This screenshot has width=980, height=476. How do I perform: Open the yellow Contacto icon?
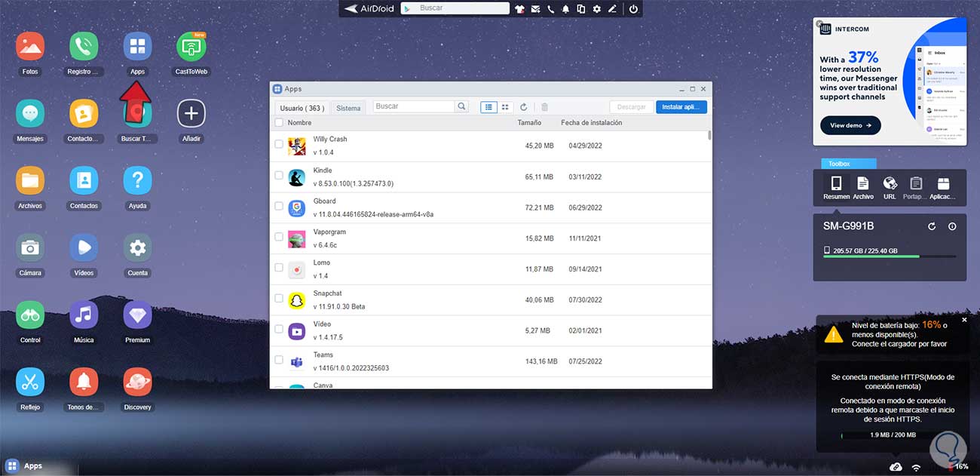(84, 114)
